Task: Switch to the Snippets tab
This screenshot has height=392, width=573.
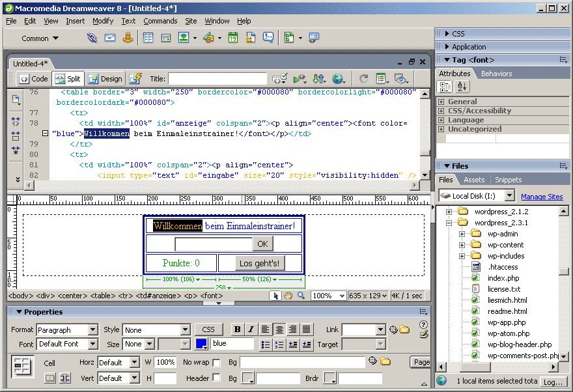Action: (507, 179)
